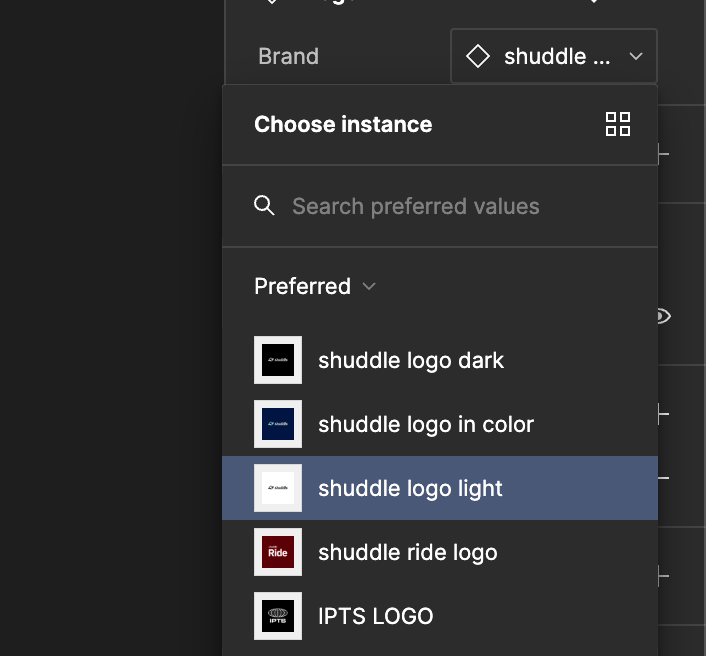
Task: Click the red shuddle ride logo thumbnail
Action: tap(278, 552)
